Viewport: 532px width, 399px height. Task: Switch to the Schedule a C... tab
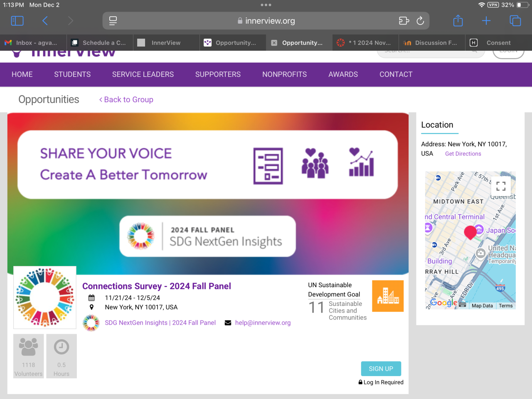(100, 43)
